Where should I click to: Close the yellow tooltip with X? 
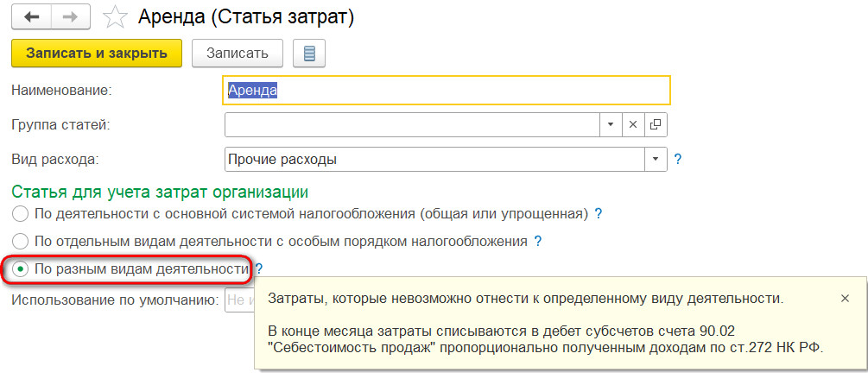tap(845, 299)
